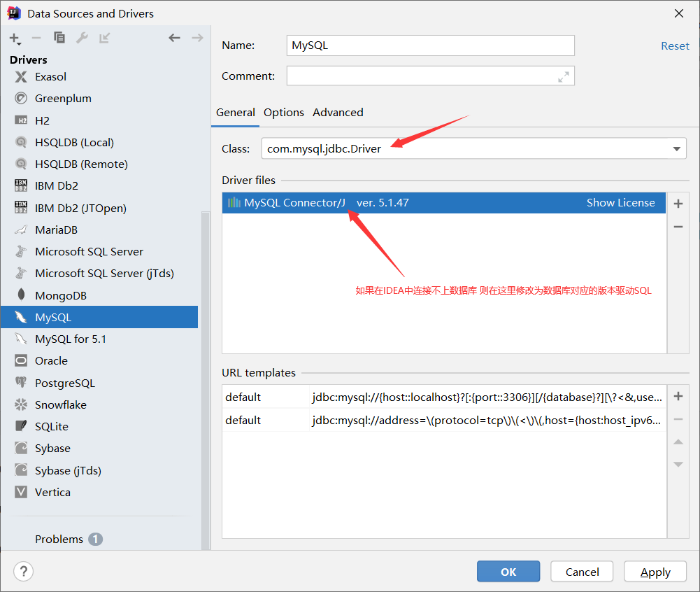Select the MariaDB driver icon
The height and width of the screenshot is (592, 700).
tap(21, 230)
